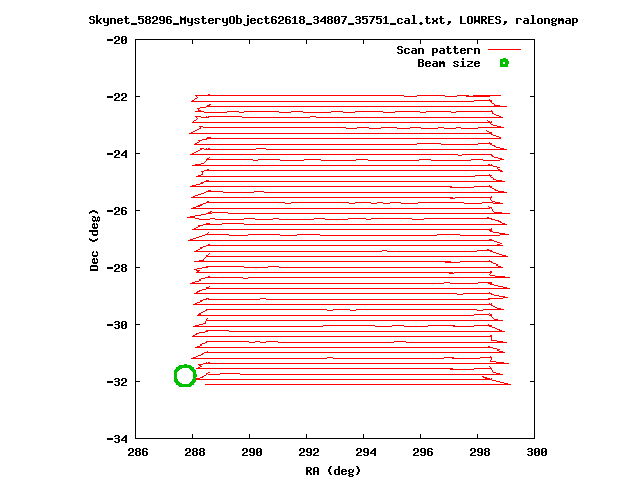Click the 294 RA tick label
This screenshot has width=640, height=480.
pyautogui.click(x=366, y=452)
